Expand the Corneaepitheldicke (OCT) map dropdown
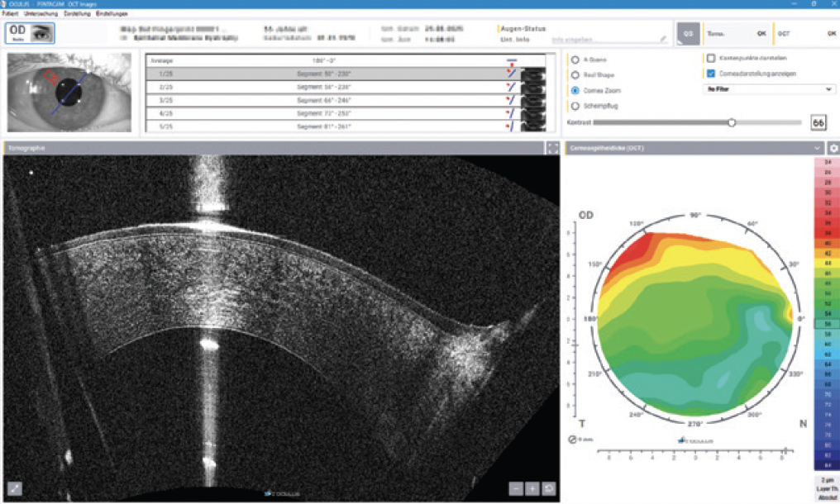Screen dimensions: 840x504 tap(817, 148)
